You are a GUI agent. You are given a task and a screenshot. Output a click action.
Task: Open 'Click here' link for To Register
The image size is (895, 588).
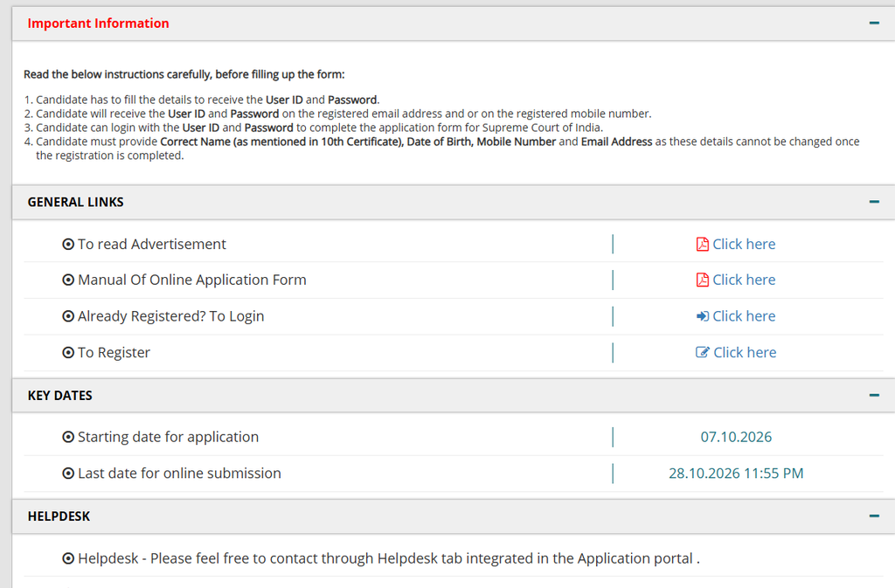pyautogui.click(x=745, y=352)
